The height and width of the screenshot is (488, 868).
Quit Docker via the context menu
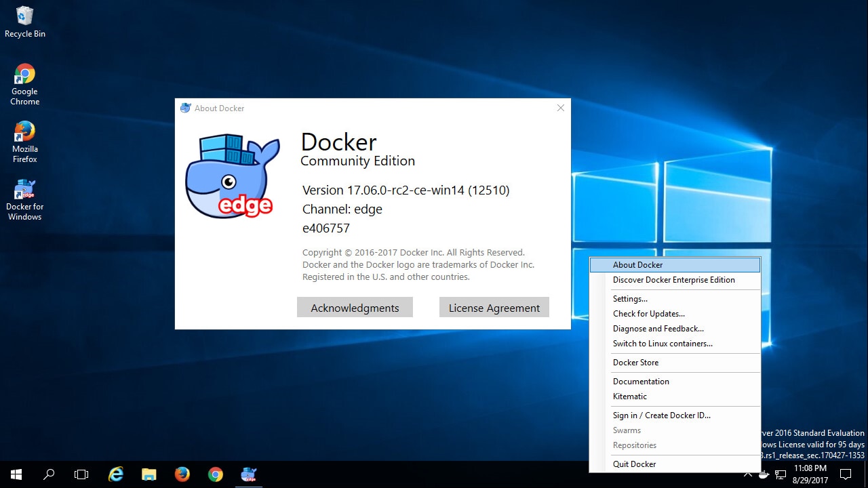[634, 464]
